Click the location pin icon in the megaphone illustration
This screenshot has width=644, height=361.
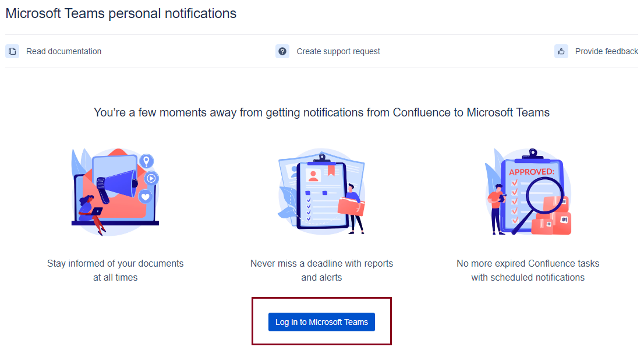[147, 160]
